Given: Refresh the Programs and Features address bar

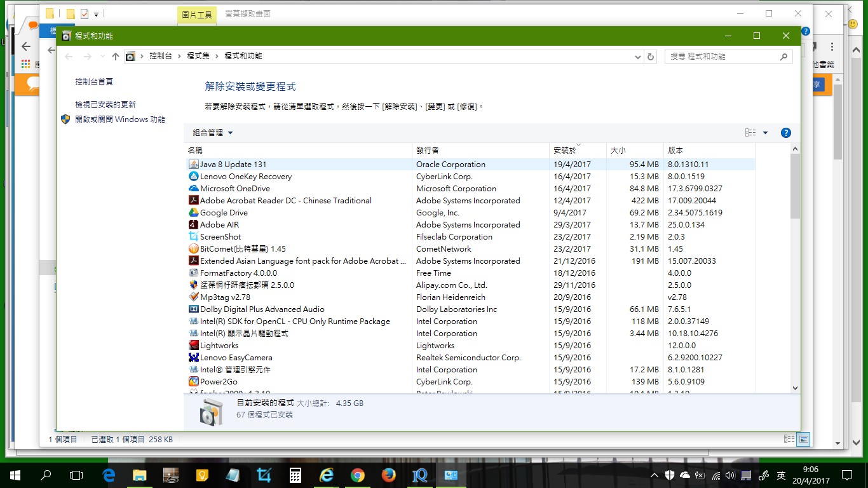Looking at the screenshot, I should coord(651,57).
